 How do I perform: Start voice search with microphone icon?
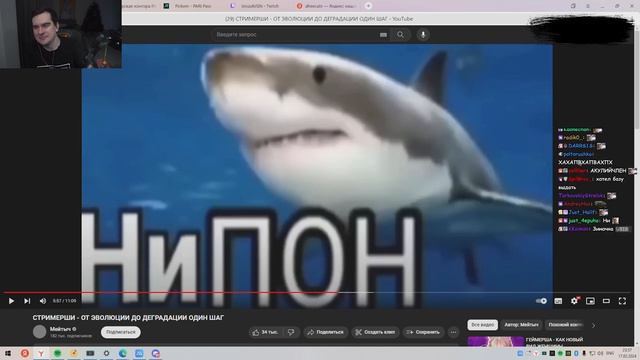pos(423,35)
